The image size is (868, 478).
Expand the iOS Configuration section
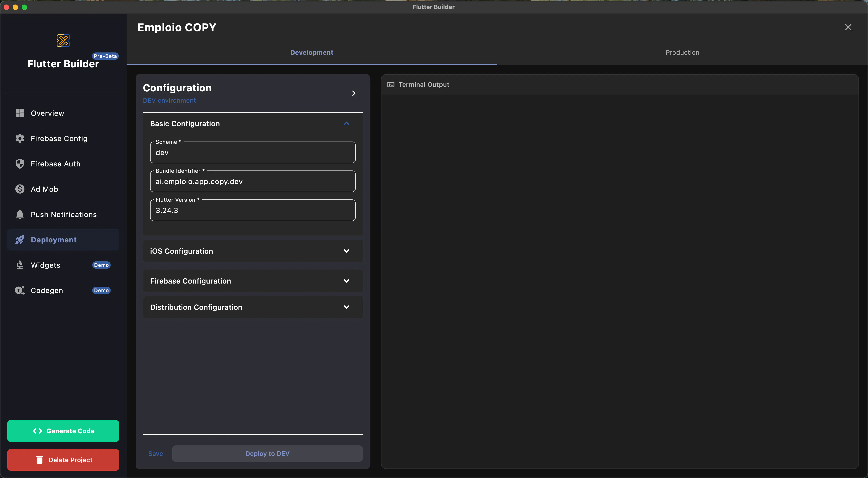point(253,251)
